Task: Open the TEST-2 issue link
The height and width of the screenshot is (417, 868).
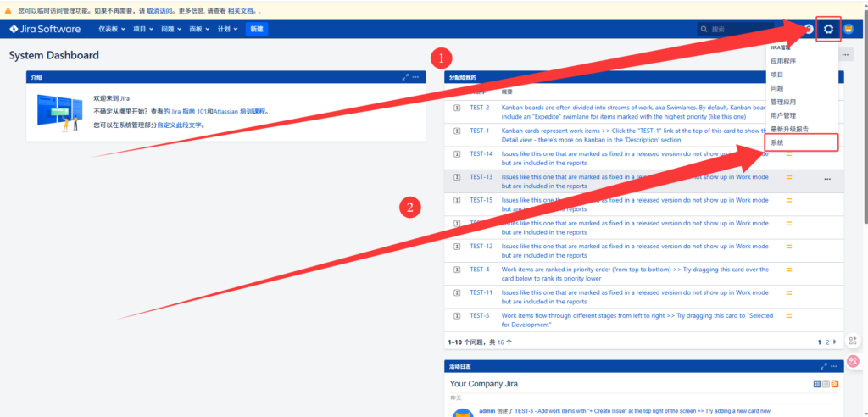Action: coord(479,108)
